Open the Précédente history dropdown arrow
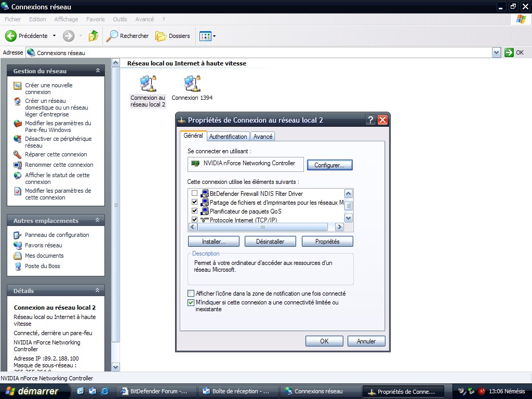Screen dimensions: 532x399 tap(54, 36)
